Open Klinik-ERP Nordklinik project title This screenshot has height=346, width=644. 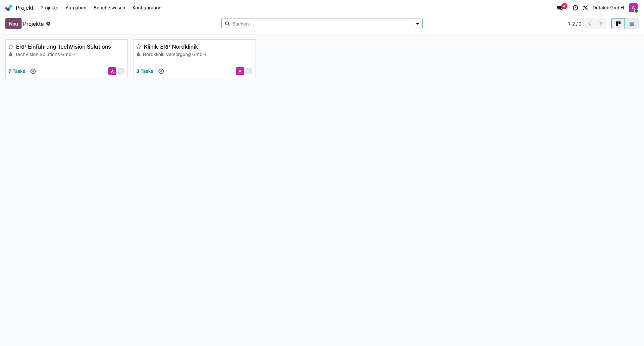tap(171, 47)
